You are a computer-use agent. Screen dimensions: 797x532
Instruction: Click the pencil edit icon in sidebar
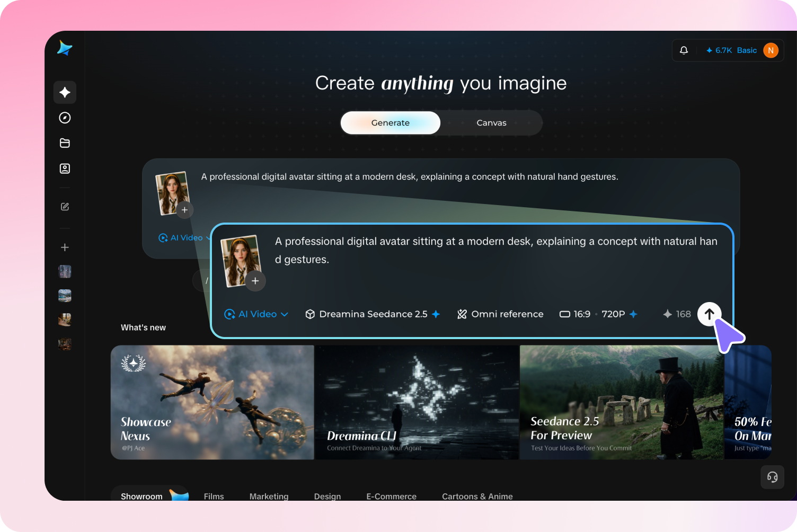click(x=65, y=207)
